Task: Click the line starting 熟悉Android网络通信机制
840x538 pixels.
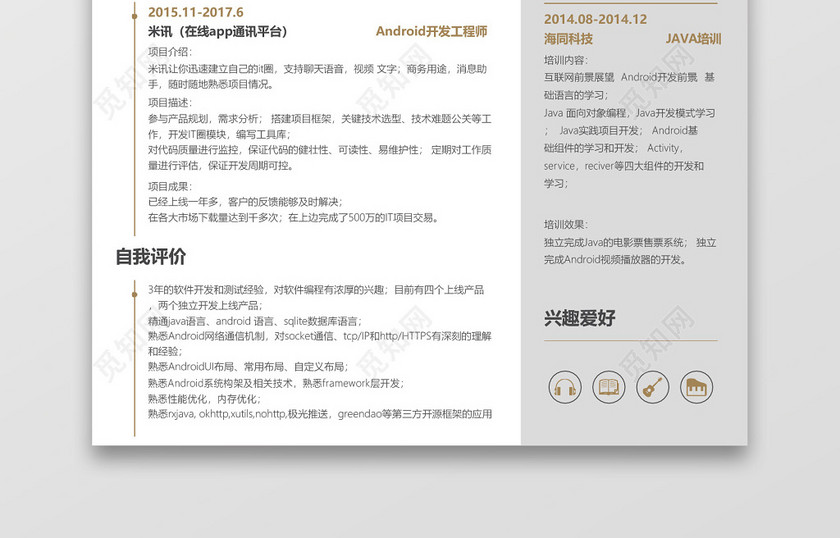Action: [320, 336]
